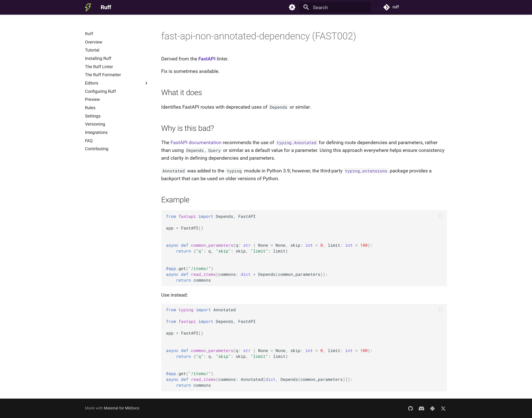Open Material for MkDocs footer link
532x418 pixels.
[121, 408]
